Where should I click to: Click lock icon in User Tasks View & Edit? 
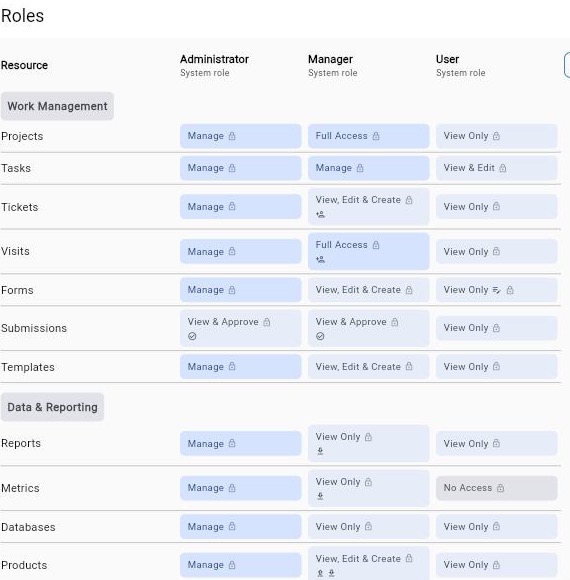pos(503,168)
